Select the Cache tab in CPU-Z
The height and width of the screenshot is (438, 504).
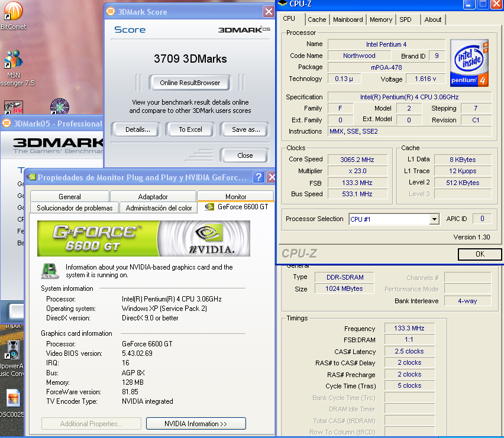316,20
